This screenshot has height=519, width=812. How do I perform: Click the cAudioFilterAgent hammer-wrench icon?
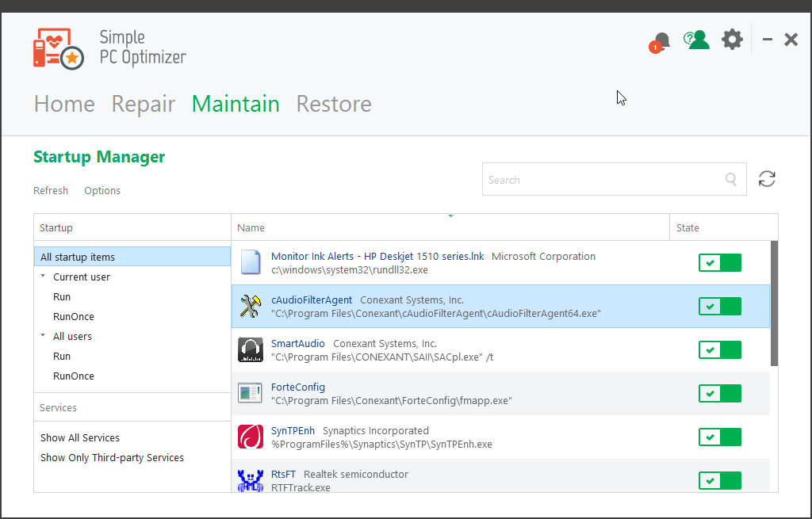251,307
